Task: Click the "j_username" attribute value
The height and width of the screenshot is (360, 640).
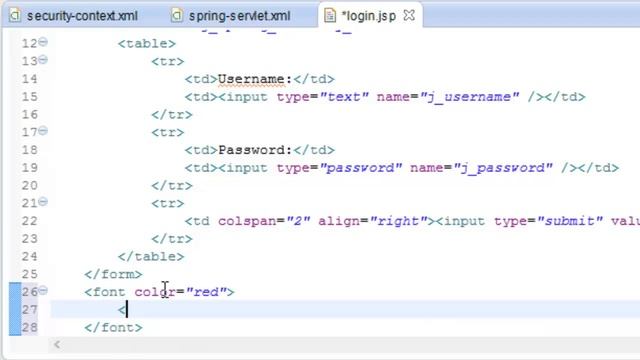Action: click(x=469, y=97)
